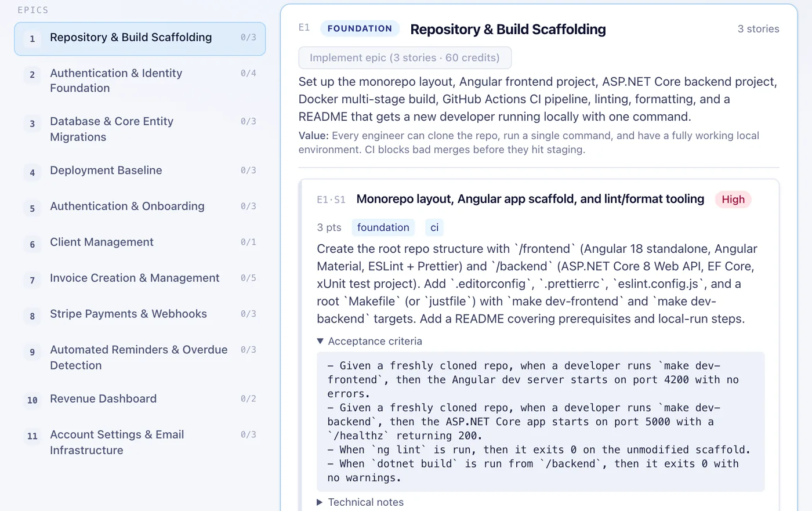812x511 pixels.
Task: Click the 0/5 progress count for Invoice Creation
Action: tap(248, 278)
